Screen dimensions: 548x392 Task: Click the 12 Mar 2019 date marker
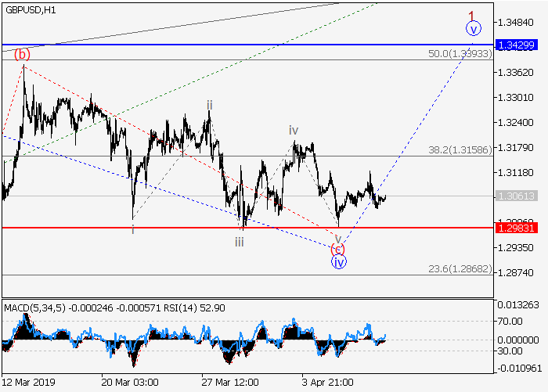pos(30,383)
